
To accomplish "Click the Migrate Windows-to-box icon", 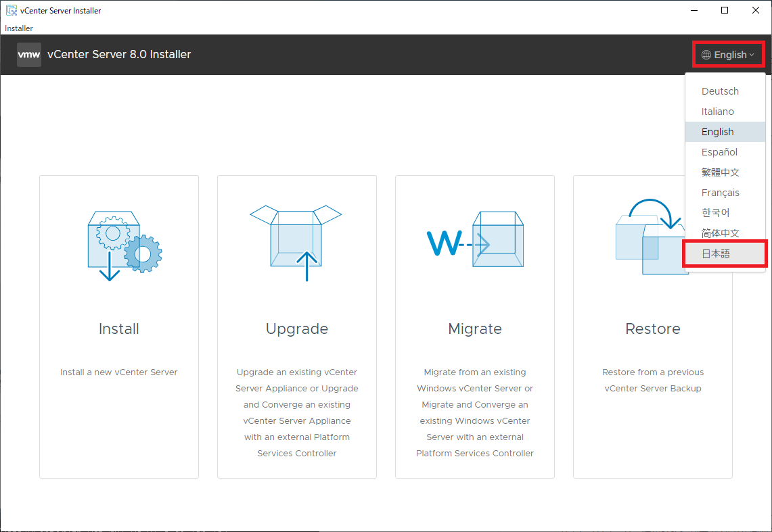I will pyautogui.click(x=475, y=239).
